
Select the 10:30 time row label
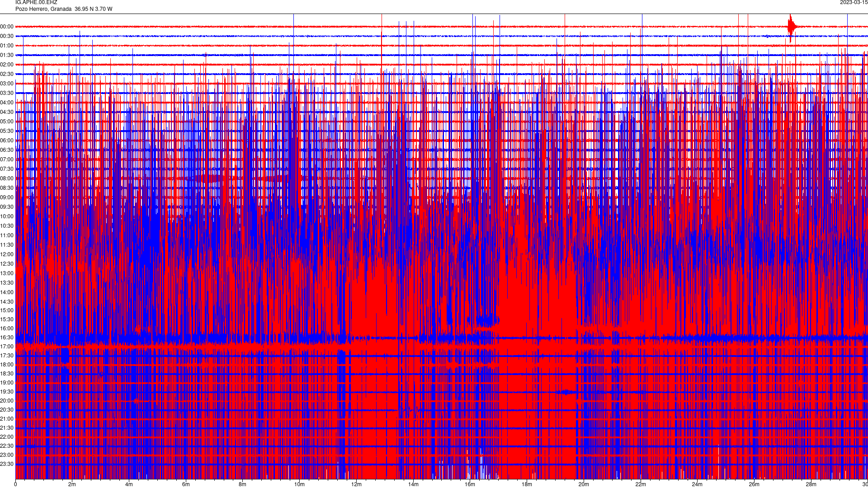click(7, 226)
